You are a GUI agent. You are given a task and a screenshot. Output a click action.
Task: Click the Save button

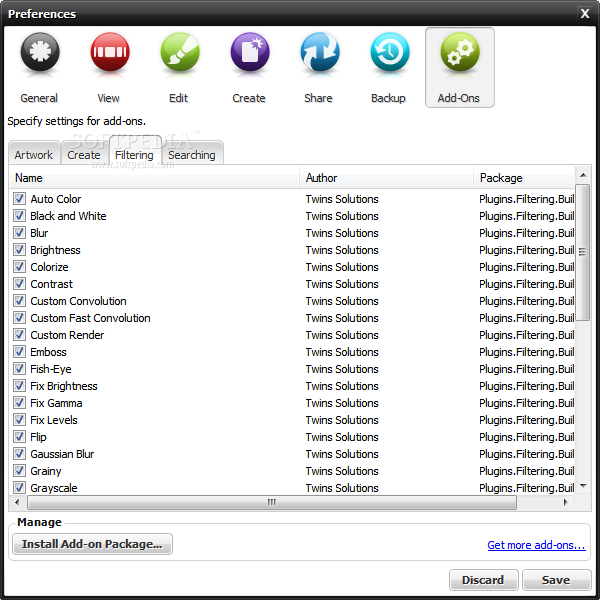point(556,580)
